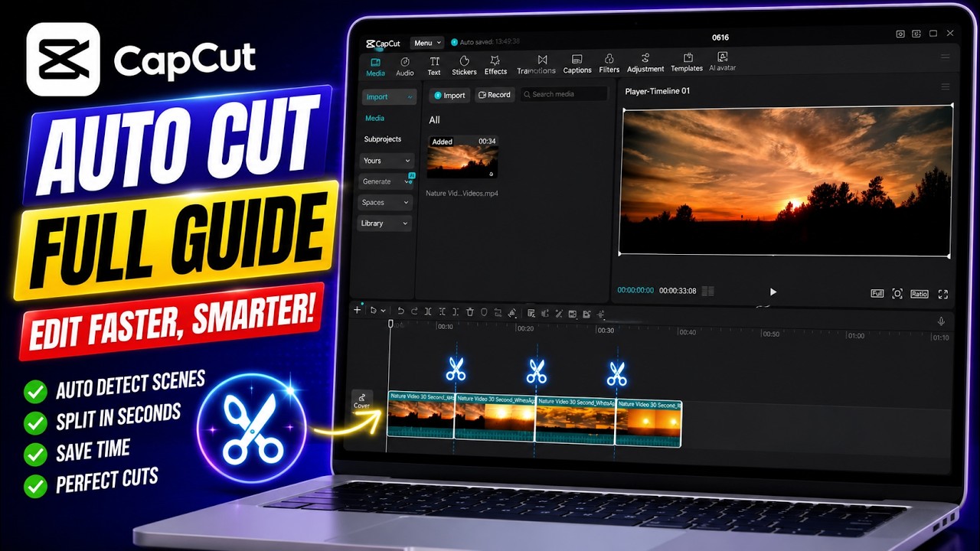Click the Ratio button
Viewport: 980px width, 551px height.
pyautogui.click(x=920, y=294)
